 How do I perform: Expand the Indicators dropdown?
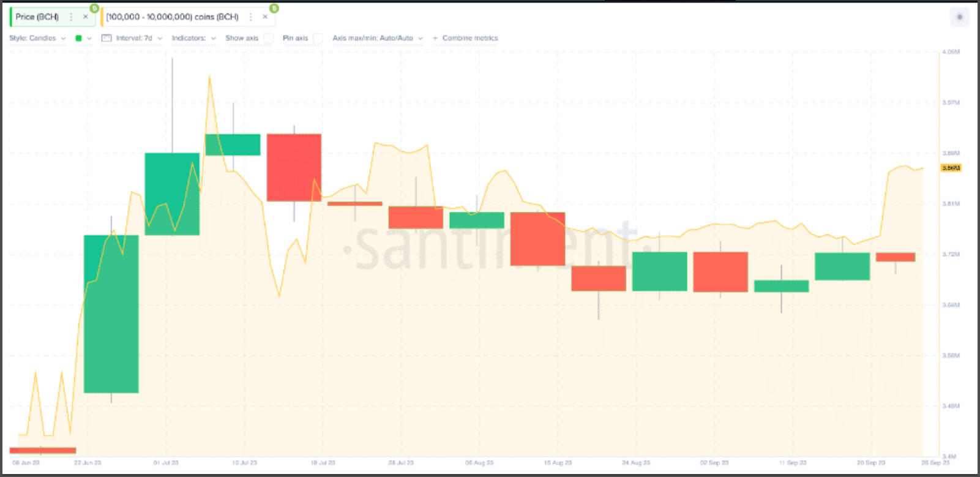tap(193, 38)
